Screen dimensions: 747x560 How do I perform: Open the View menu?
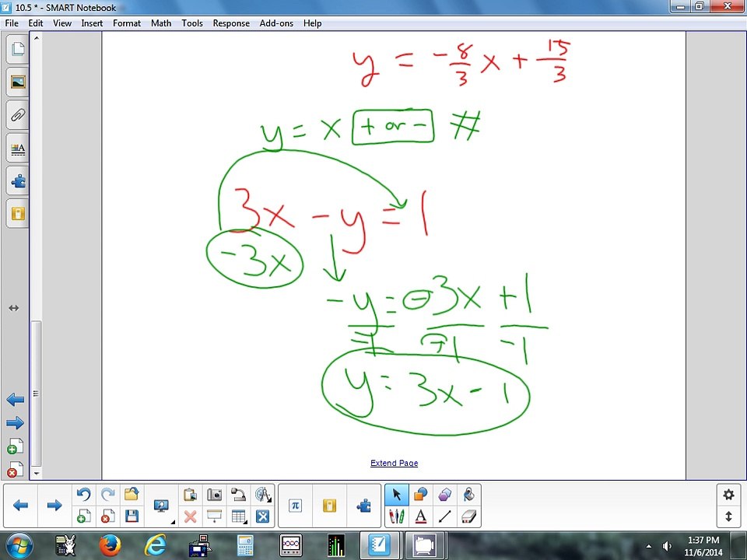[62, 23]
